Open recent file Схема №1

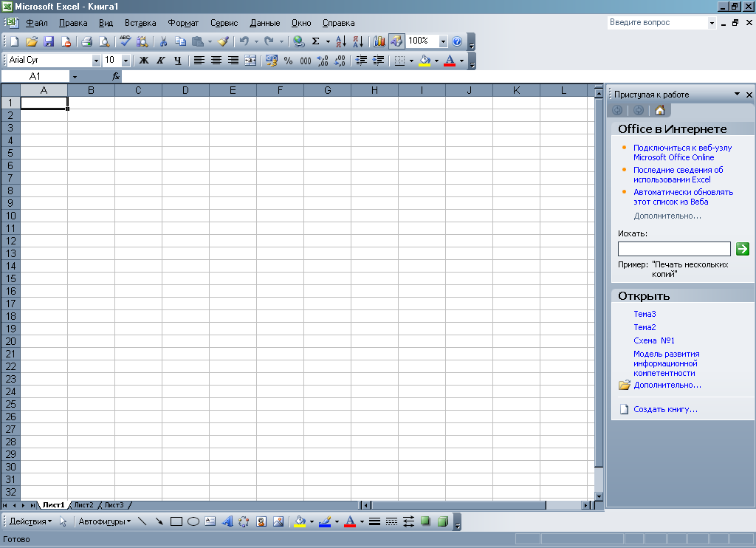(x=654, y=340)
